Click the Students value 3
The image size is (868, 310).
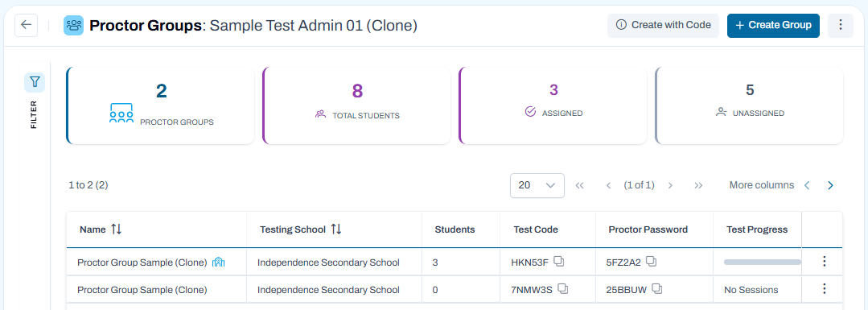click(435, 262)
